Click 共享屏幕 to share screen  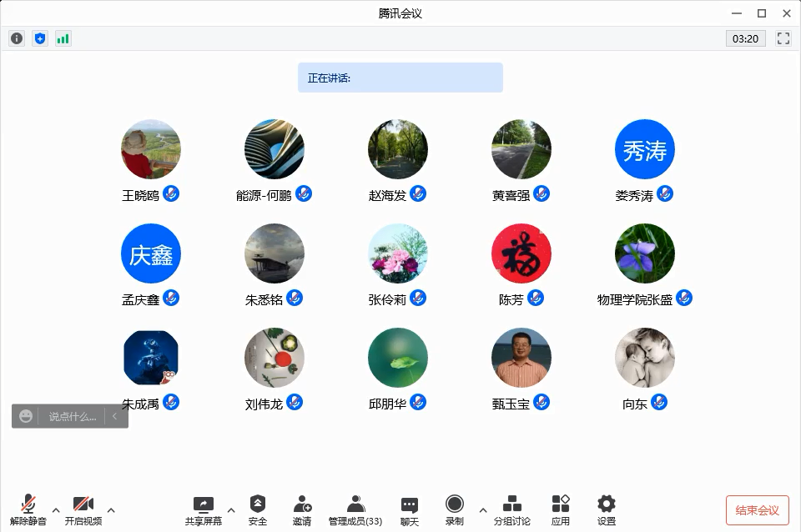coord(204,509)
